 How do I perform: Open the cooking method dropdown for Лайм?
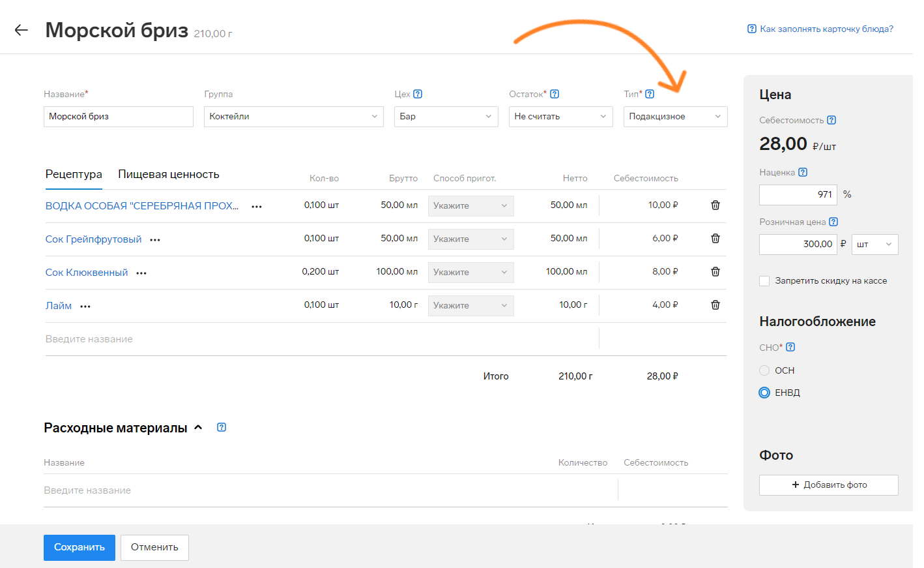click(471, 306)
